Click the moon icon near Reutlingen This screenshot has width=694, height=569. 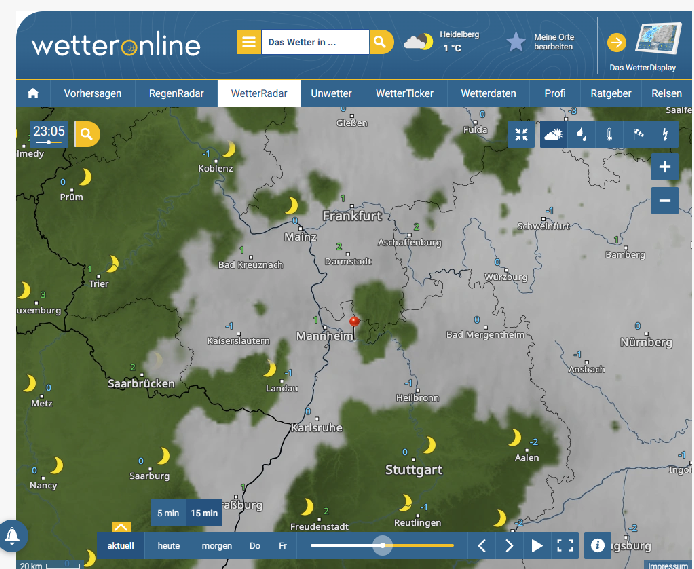(405, 503)
